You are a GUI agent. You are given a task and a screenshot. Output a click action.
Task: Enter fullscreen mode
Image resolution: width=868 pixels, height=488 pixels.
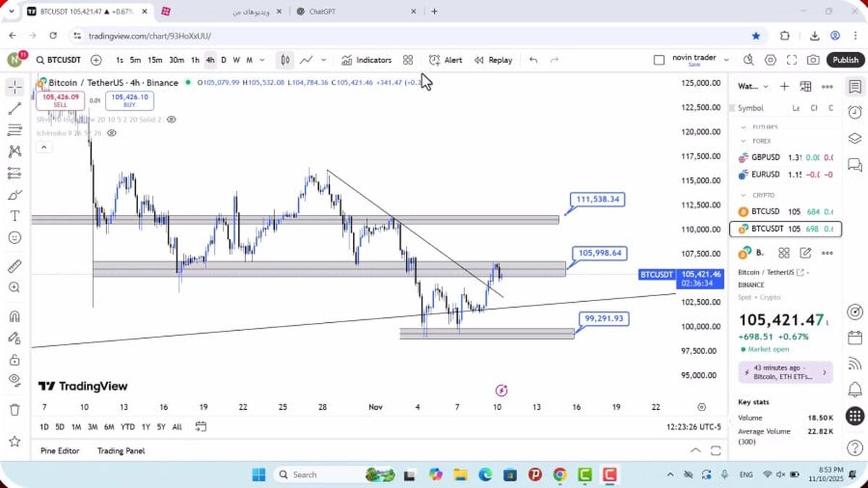coord(792,60)
